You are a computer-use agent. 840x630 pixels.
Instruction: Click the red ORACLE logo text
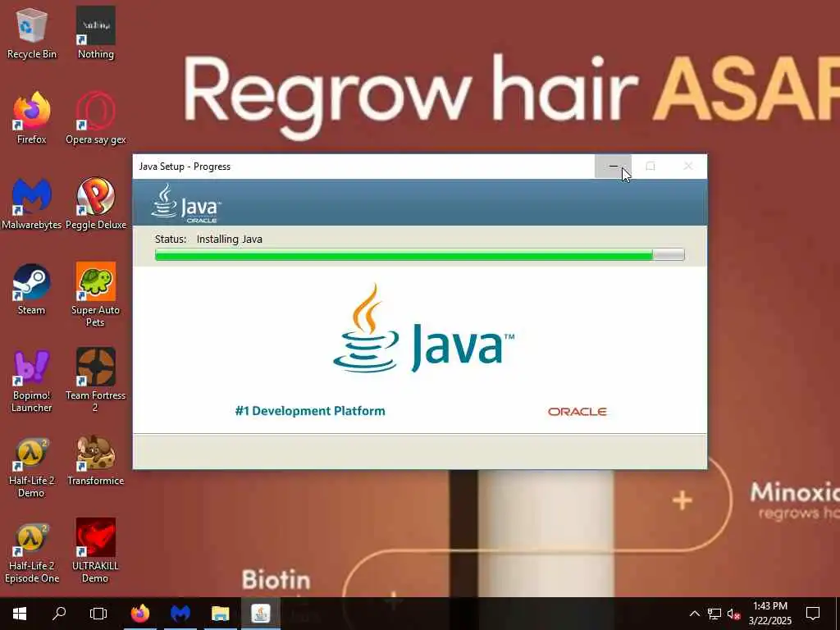coord(577,412)
